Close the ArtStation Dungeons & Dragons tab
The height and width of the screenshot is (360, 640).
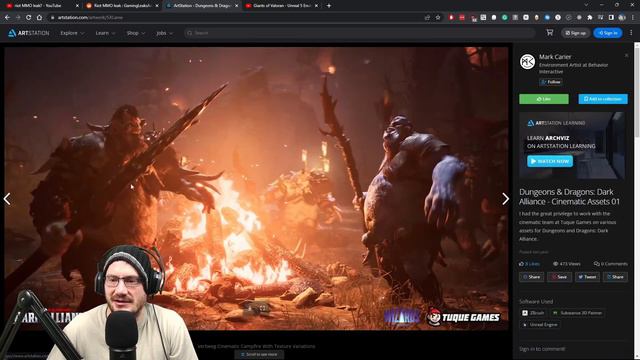[237, 6]
